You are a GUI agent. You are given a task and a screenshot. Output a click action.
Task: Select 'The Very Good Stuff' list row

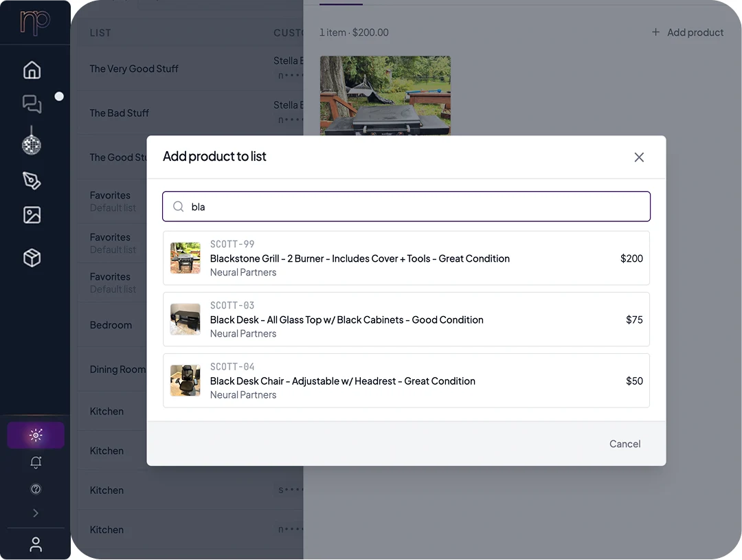(190, 69)
